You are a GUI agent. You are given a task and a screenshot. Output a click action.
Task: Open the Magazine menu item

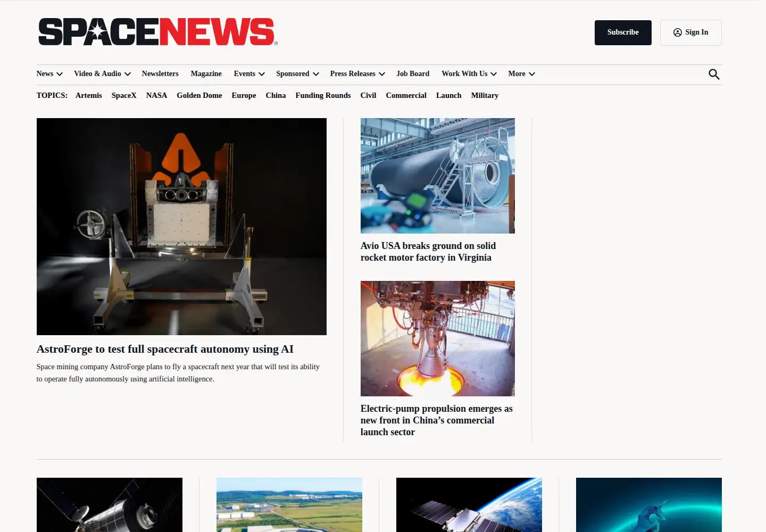pyautogui.click(x=206, y=74)
